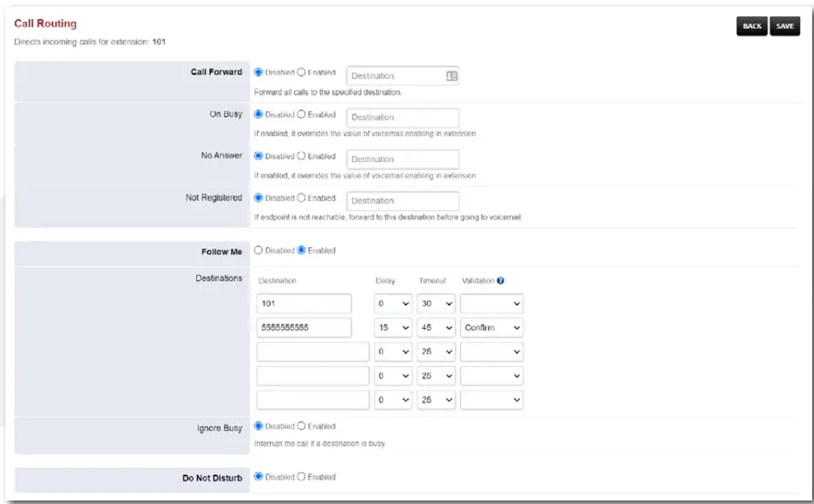Click the On Busy Destination input field
This screenshot has height=504, width=814.
[x=403, y=117]
